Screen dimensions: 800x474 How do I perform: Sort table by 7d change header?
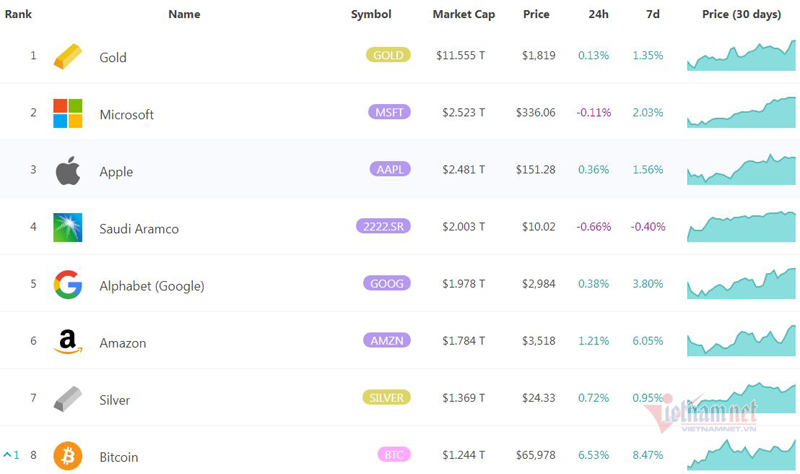tap(652, 14)
